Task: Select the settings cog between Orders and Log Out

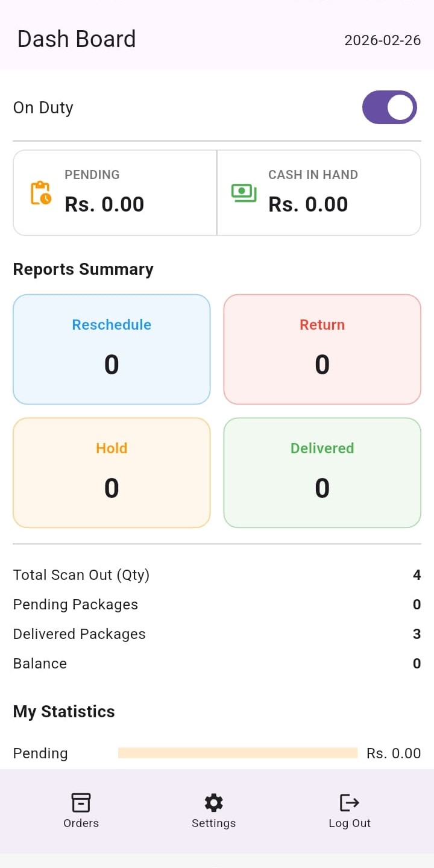Action: tap(213, 802)
